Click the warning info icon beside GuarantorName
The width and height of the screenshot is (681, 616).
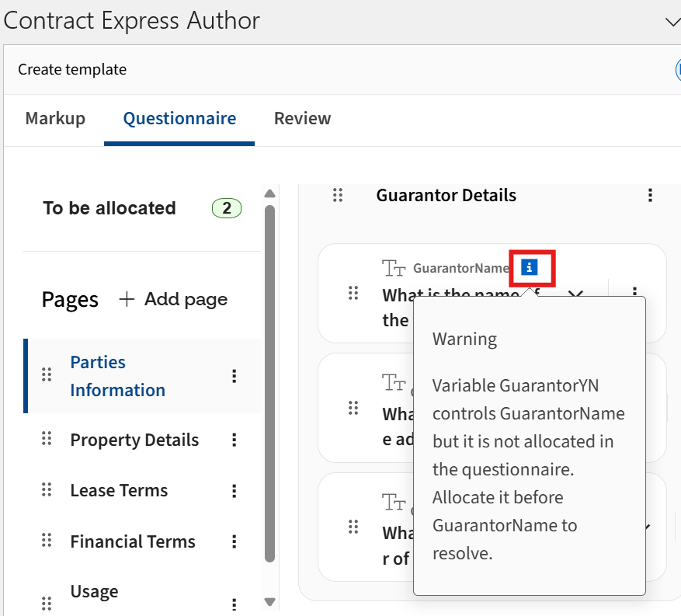(531, 267)
